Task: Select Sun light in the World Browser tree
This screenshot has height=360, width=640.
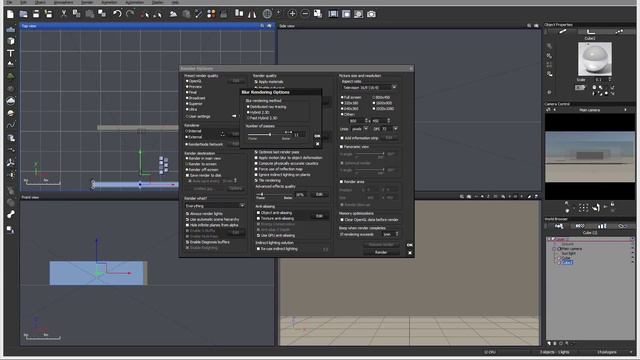Action: tap(568, 253)
